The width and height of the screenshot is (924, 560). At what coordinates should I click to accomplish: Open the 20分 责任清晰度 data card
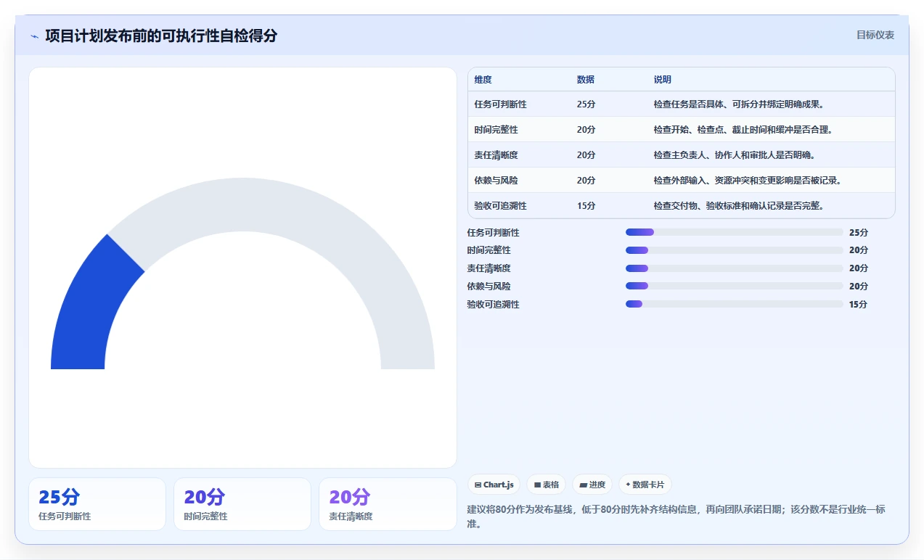(388, 504)
